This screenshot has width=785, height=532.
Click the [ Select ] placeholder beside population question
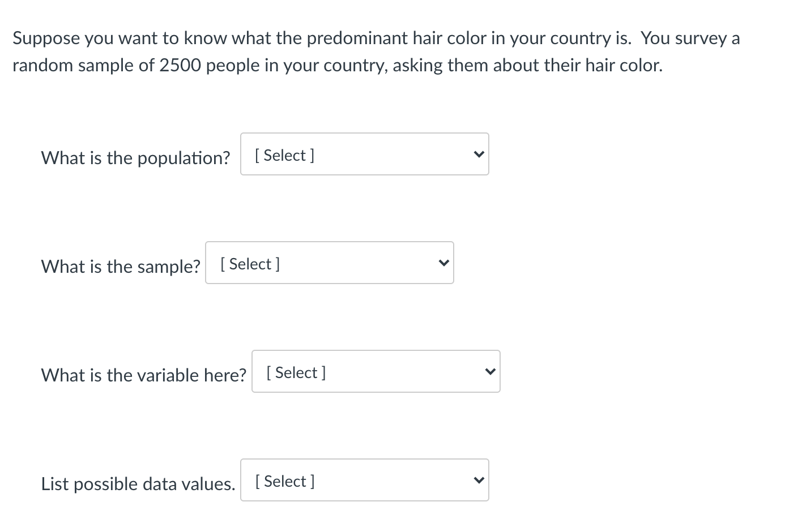pos(285,155)
